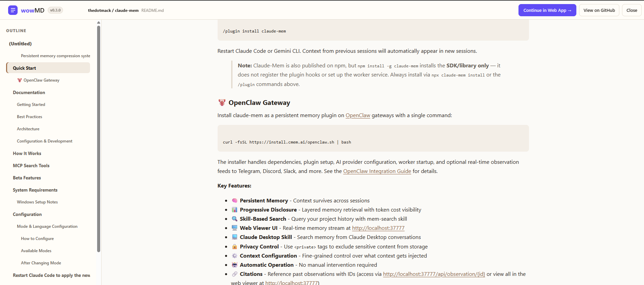Viewport: 644px width, 285px height.
Task: Click the lock icon beside Privacy Control
Action: coord(235,247)
